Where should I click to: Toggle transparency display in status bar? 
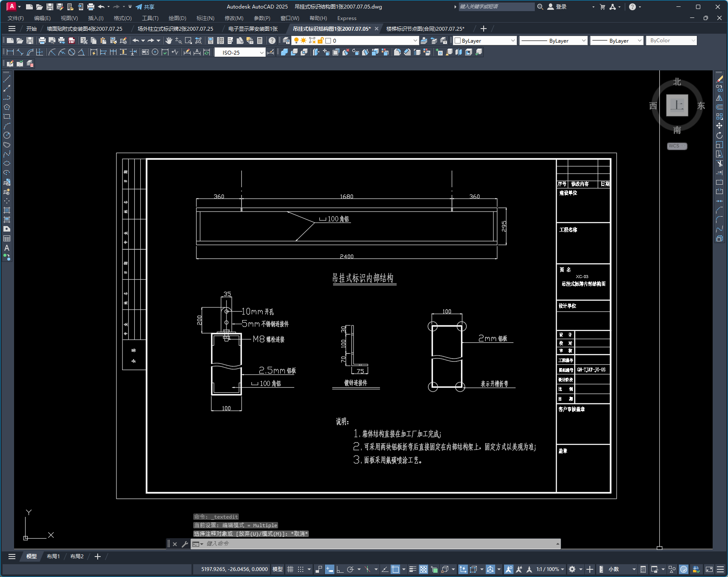423,569
